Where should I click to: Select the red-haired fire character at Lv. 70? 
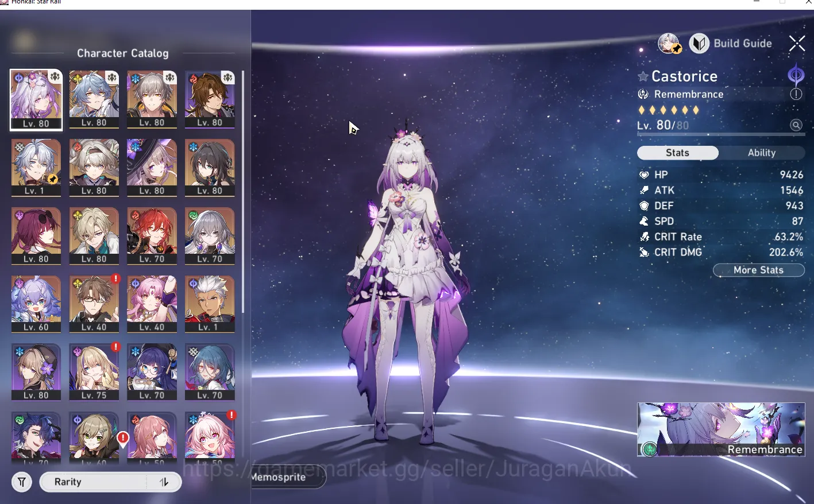point(152,236)
